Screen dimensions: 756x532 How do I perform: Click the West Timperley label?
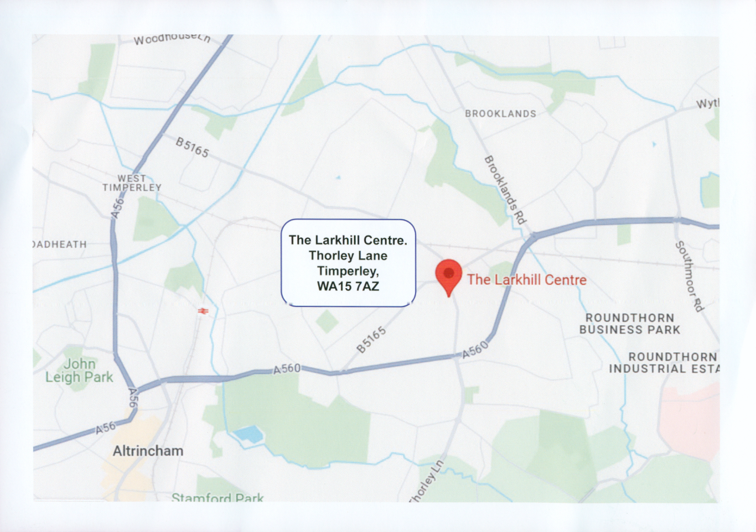click(x=132, y=183)
